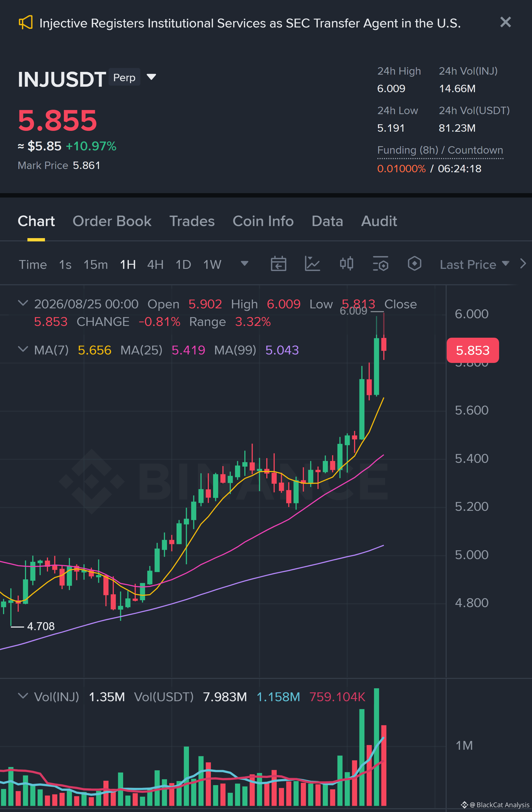Switch to the Chart tab
Screen dimensions: 532x812
click(x=36, y=221)
